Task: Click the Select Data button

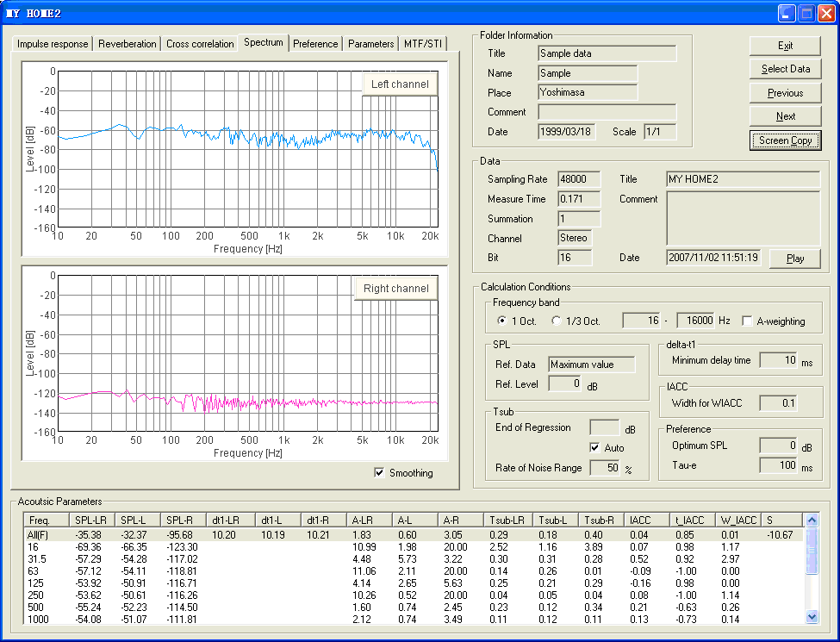Action: (x=786, y=69)
